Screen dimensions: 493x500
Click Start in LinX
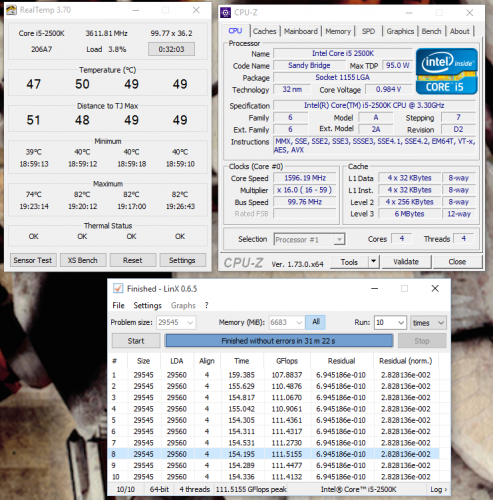click(x=136, y=341)
